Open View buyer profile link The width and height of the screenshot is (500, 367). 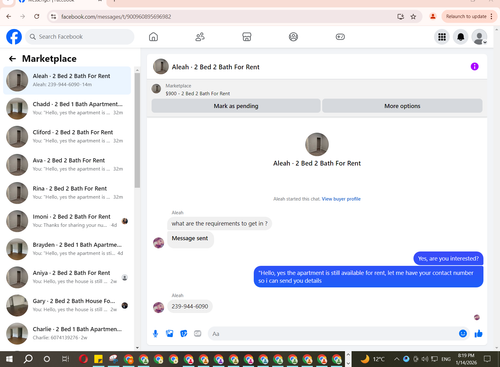point(341,199)
